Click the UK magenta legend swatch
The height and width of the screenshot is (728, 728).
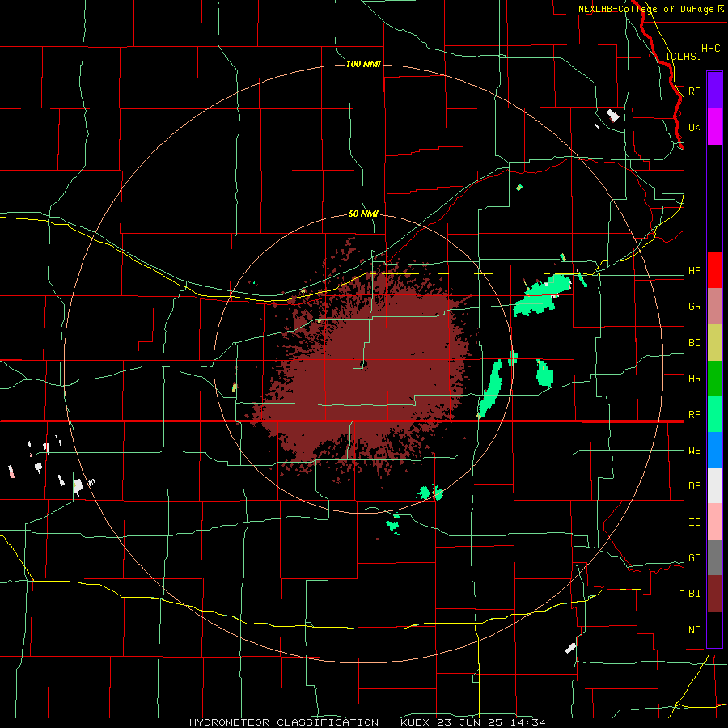click(714, 127)
